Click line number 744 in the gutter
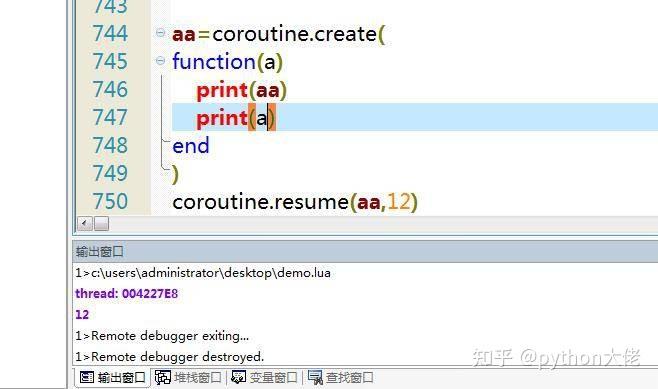Screen dimensions: 658x389 point(110,34)
